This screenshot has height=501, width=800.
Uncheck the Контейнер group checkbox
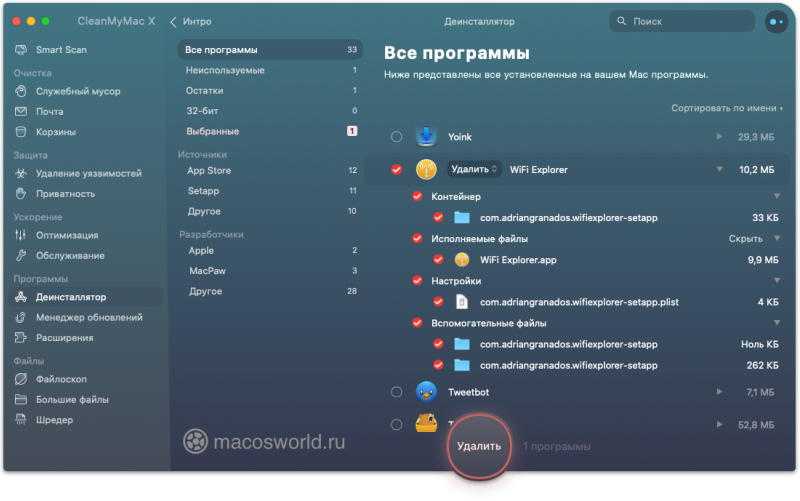pyautogui.click(x=417, y=196)
